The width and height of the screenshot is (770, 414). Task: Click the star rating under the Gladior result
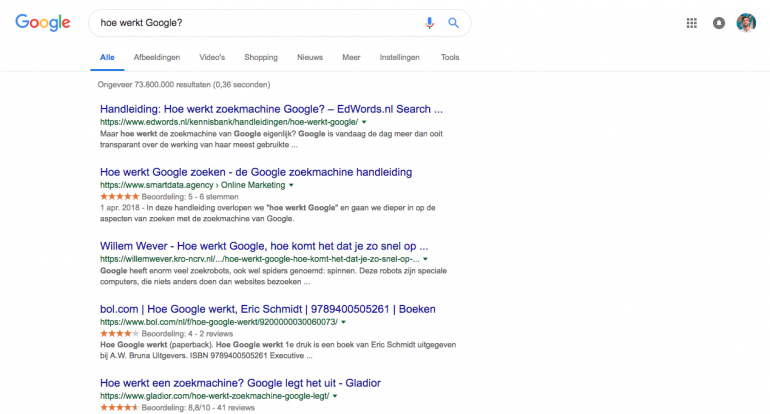[x=119, y=408]
